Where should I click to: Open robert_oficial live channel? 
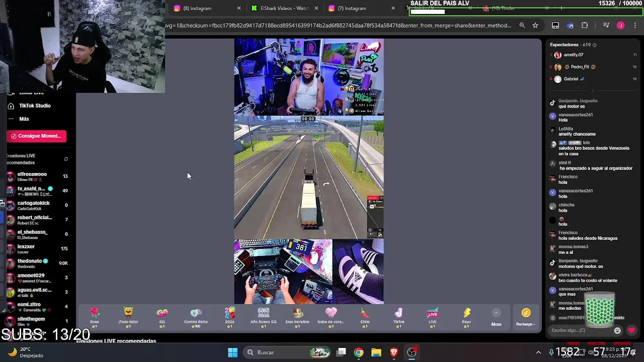click(x=38, y=220)
